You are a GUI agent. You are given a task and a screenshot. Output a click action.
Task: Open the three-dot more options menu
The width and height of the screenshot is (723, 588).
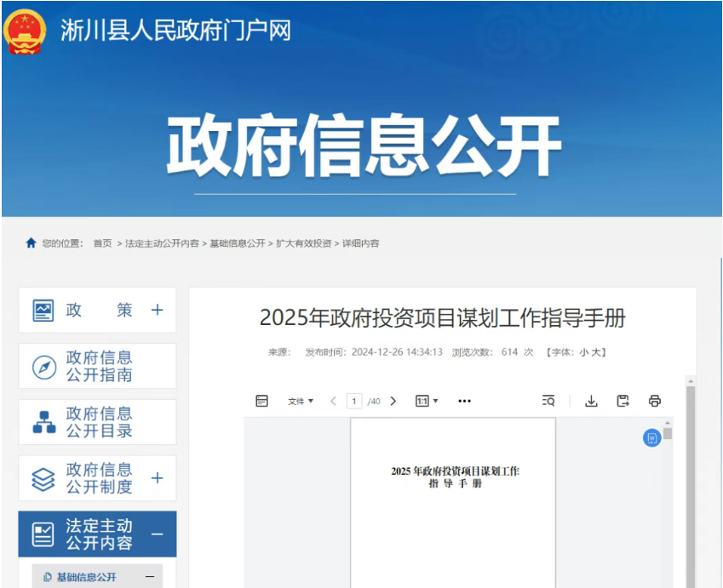click(x=464, y=401)
